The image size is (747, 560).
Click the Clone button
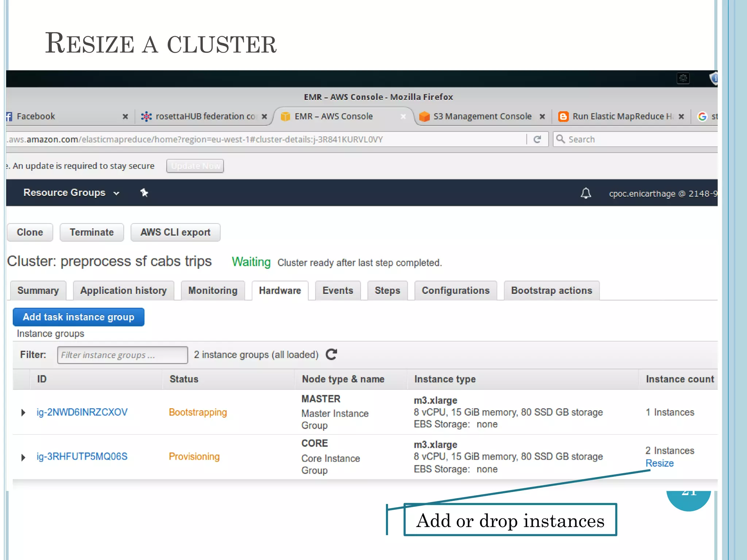(x=30, y=232)
